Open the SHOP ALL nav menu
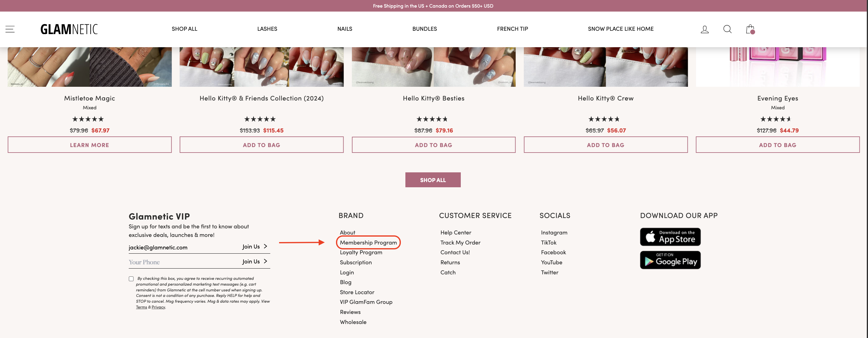Viewport: 868px width, 338px height. [x=184, y=29]
